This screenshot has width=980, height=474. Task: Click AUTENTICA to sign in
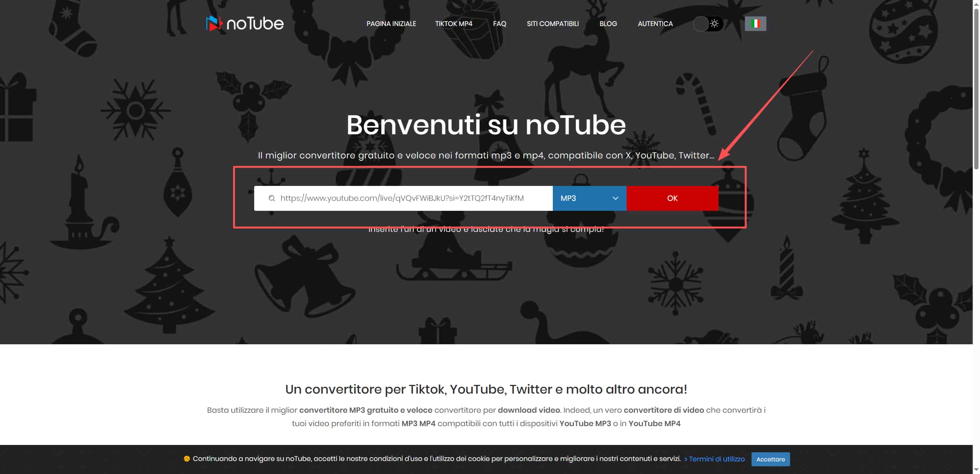pos(655,24)
